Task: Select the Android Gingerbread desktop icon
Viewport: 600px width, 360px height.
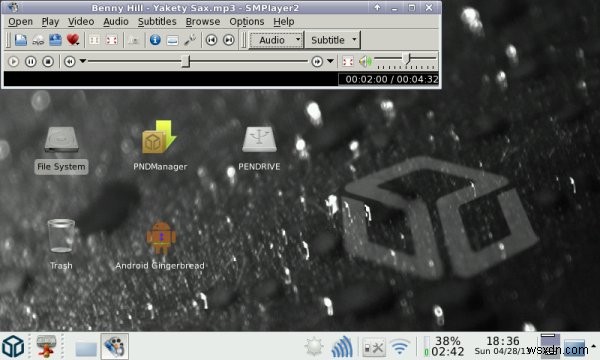Action: 160,245
